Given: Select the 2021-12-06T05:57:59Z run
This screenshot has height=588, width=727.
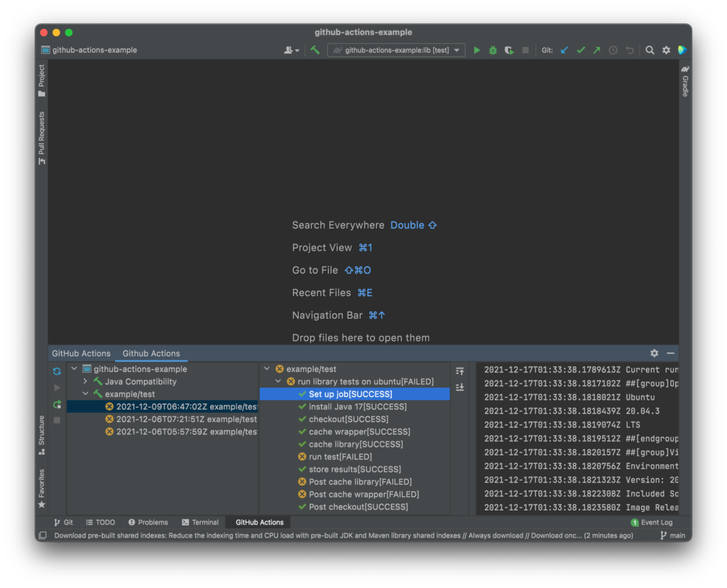Looking at the screenshot, I should coord(163,432).
